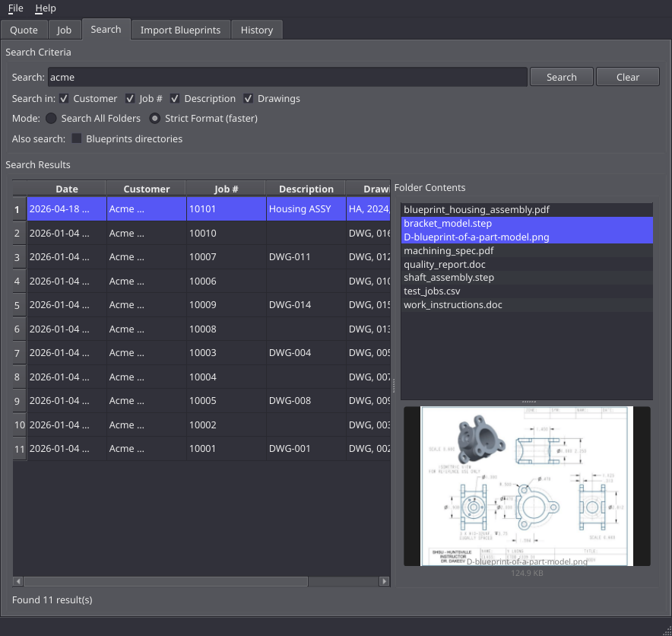Toggle the Customer search checkbox
Screen dimensions: 672x636
64,99
